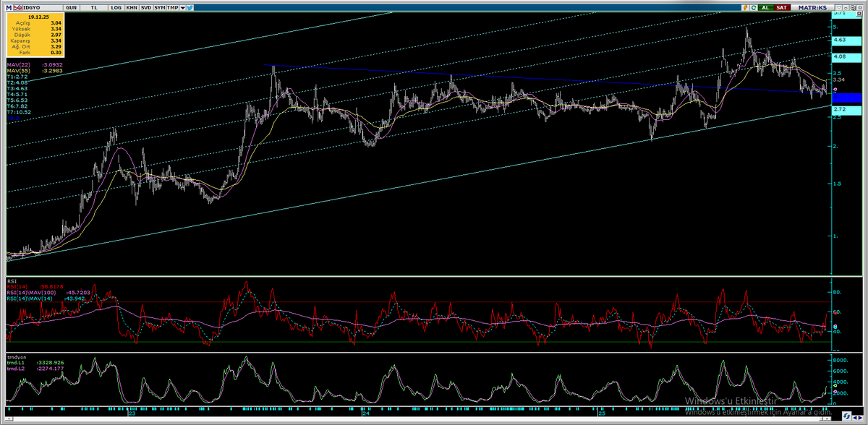The height and width of the screenshot is (425, 868).
Task: Toggle the LOG scale button
Action: [x=116, y=7]
